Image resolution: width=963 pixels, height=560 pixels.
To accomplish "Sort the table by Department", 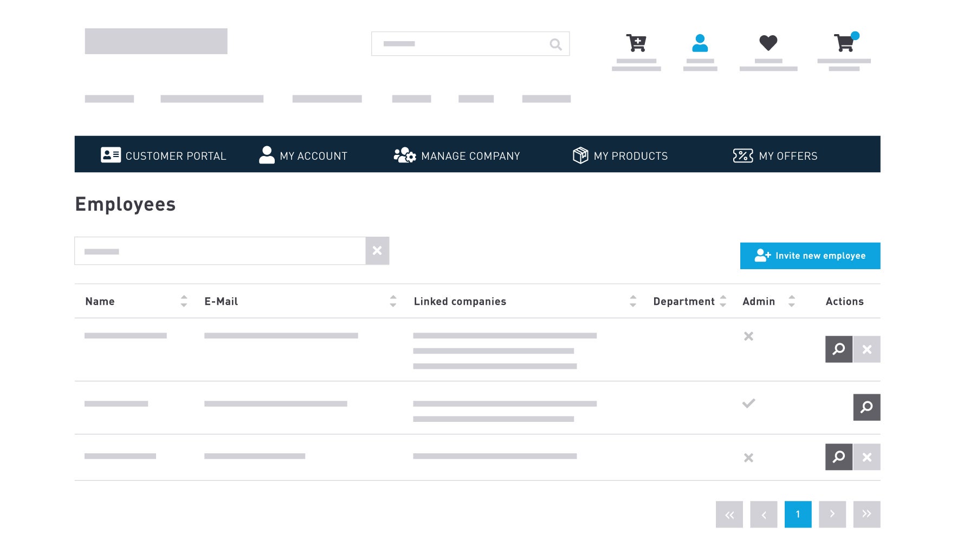I will tap(723, 301).
